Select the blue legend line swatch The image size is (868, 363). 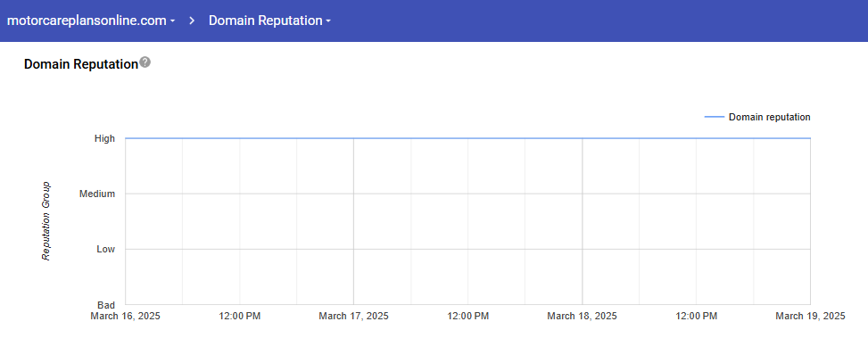(x=714, y=117)
